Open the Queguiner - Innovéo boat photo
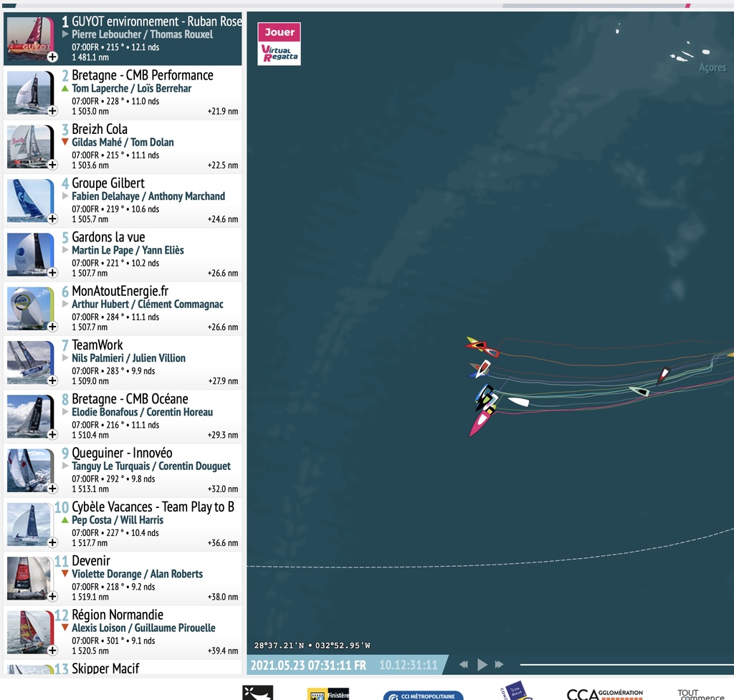The width and height of the screenshot is (734, 700). (30, 471)
